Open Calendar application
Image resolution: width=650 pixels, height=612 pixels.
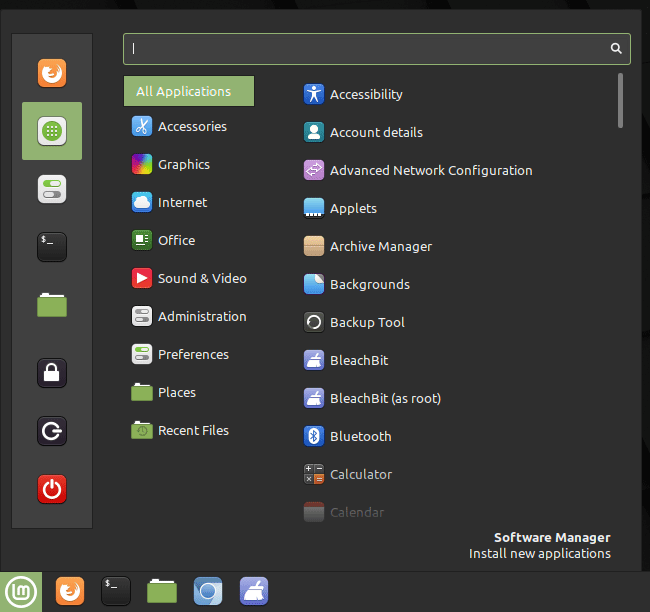[344, 512]
